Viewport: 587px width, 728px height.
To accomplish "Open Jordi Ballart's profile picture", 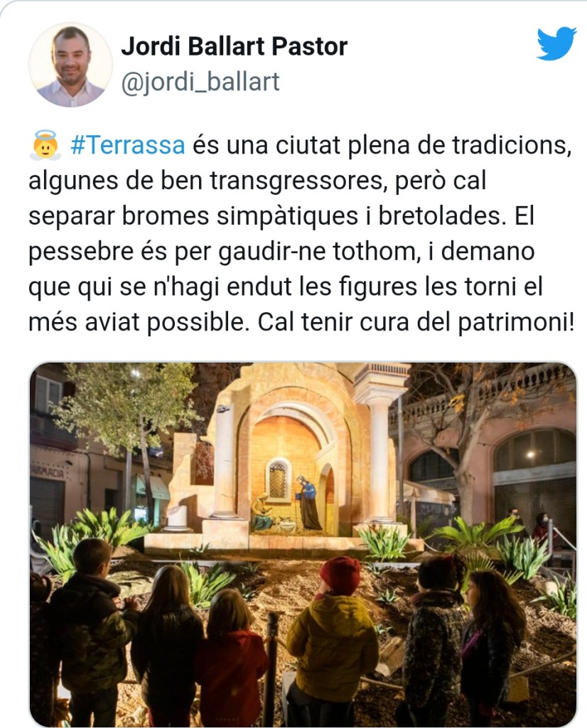I will click(70, 65).
